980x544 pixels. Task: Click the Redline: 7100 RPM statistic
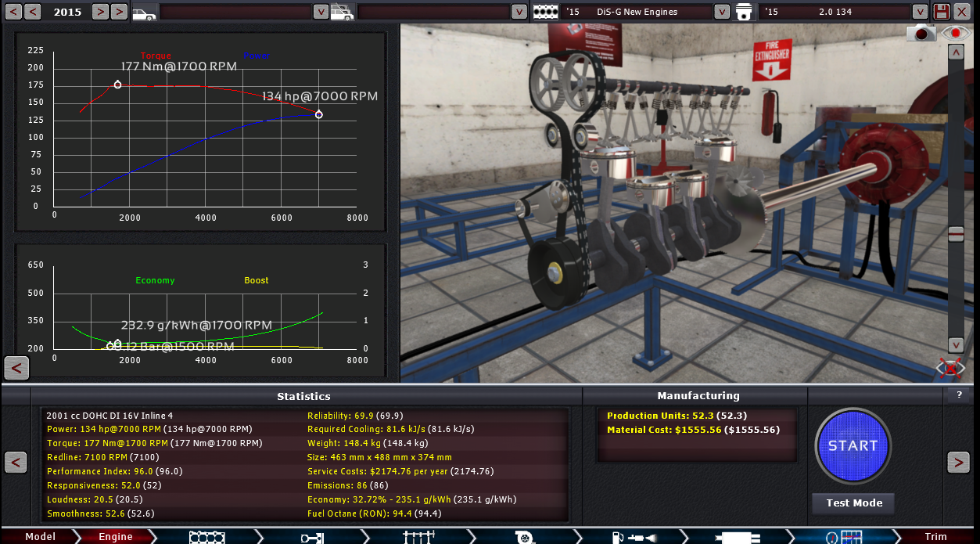point(103,457)
